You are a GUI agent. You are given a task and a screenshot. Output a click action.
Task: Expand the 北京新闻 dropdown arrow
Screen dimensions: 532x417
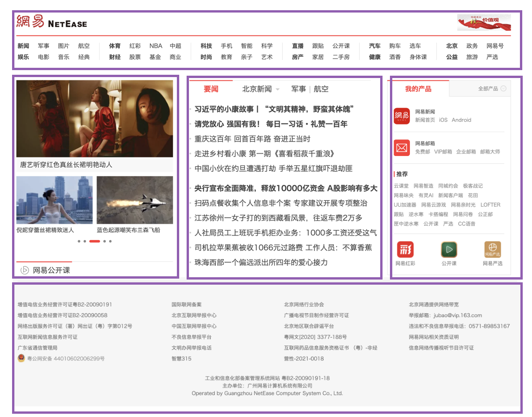pos(278,90)
